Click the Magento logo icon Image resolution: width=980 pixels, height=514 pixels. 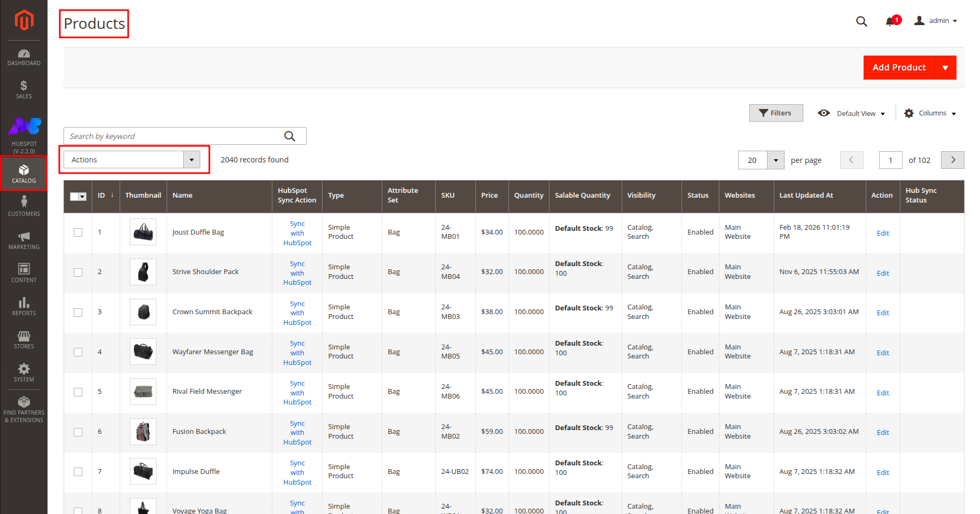coord(24,20)
